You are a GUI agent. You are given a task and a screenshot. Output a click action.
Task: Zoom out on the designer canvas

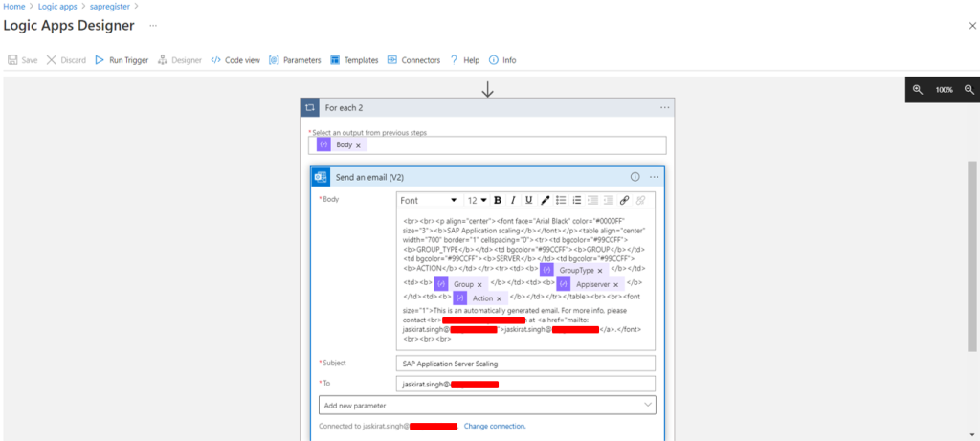point(969,89)
